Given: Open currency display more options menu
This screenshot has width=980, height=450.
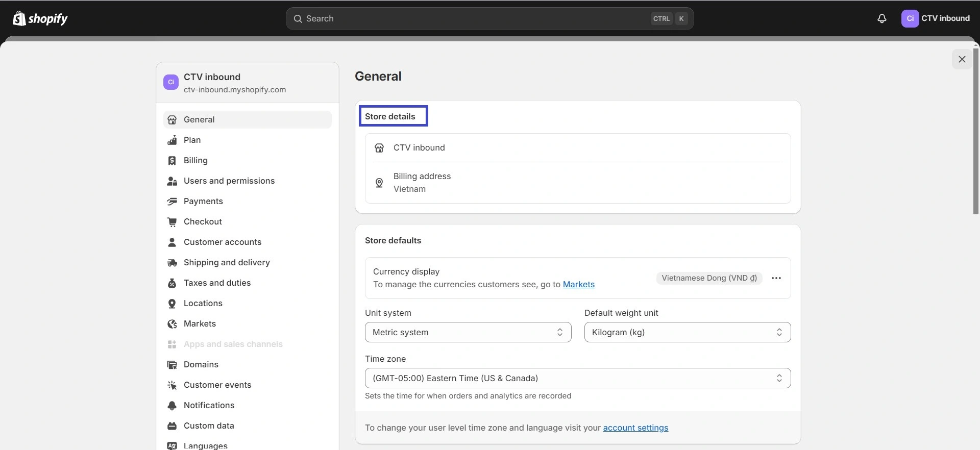Looking at the screenshot, I should coord(776,278).
